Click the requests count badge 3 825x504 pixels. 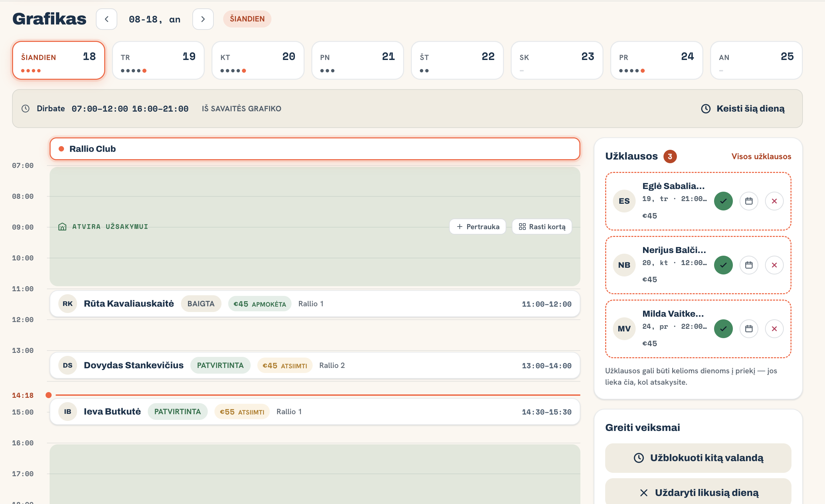(670, 156)
